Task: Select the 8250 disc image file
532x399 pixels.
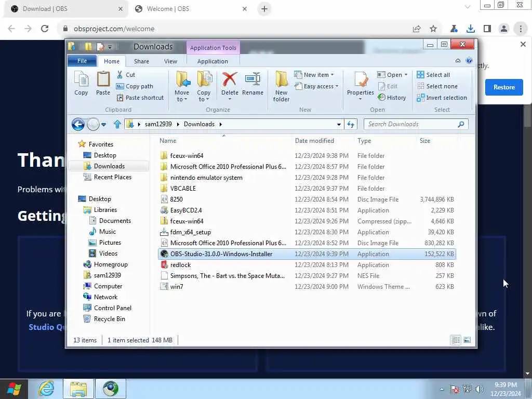Action: (176, 199)
